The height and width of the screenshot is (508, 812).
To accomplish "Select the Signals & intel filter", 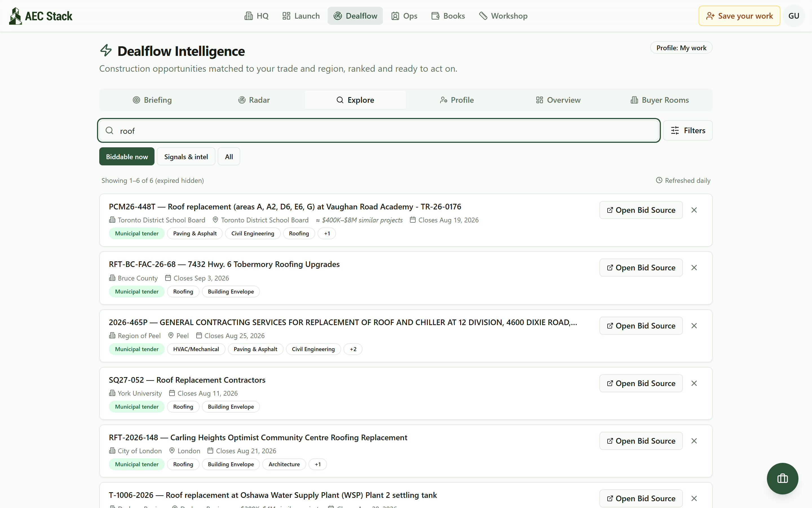I will pyautogui.click(x=186, y=157).
